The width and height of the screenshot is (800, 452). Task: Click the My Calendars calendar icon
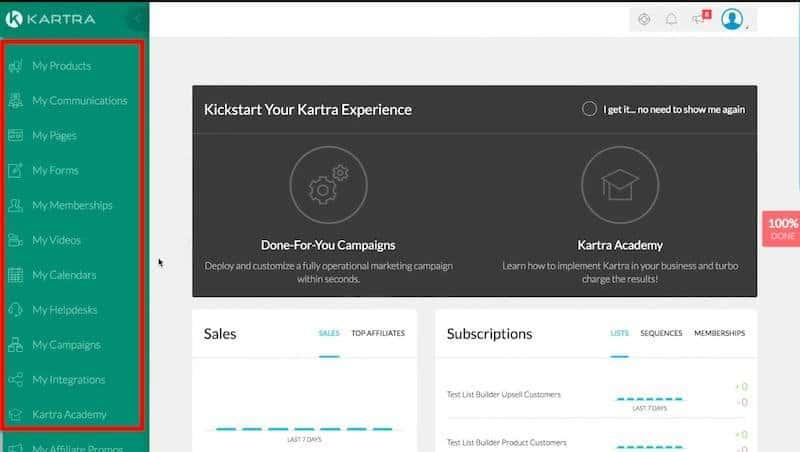click(x=16, y=275)
